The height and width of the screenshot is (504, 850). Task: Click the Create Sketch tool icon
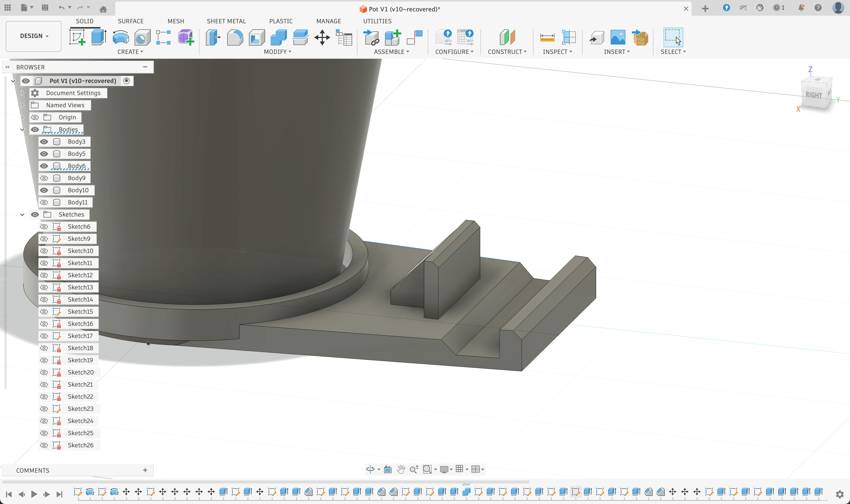point(77,37)
